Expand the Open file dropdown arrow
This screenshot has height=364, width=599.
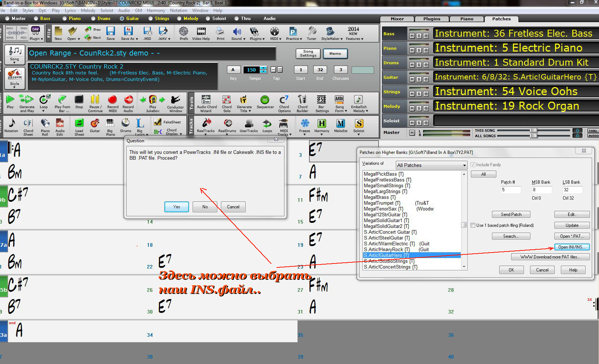click(x=79, y=39)
